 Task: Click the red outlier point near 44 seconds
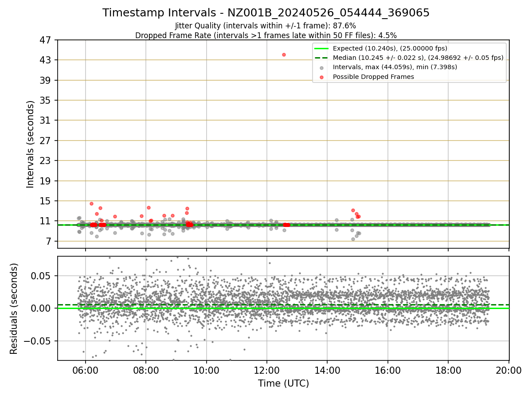pyautogui.click(x=284, y=55)
